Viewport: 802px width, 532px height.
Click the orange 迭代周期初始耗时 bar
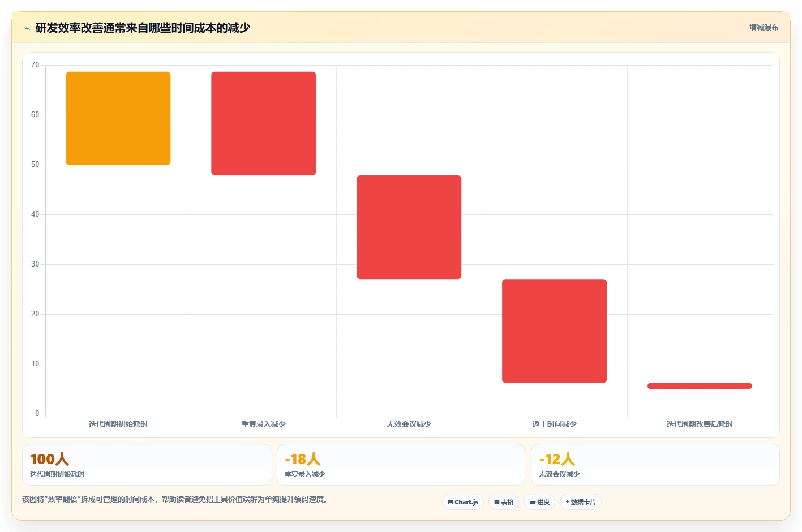[x=118, y=118]
